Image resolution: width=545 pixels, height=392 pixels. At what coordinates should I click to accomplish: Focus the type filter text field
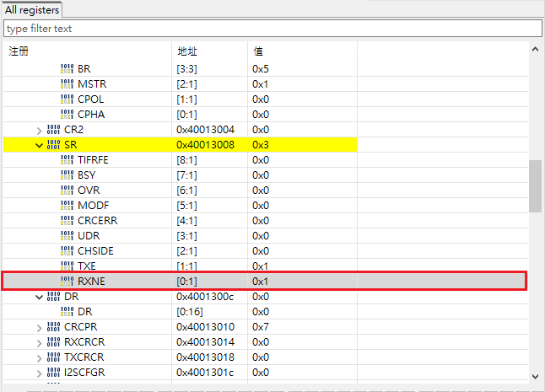tap(272, 28)
